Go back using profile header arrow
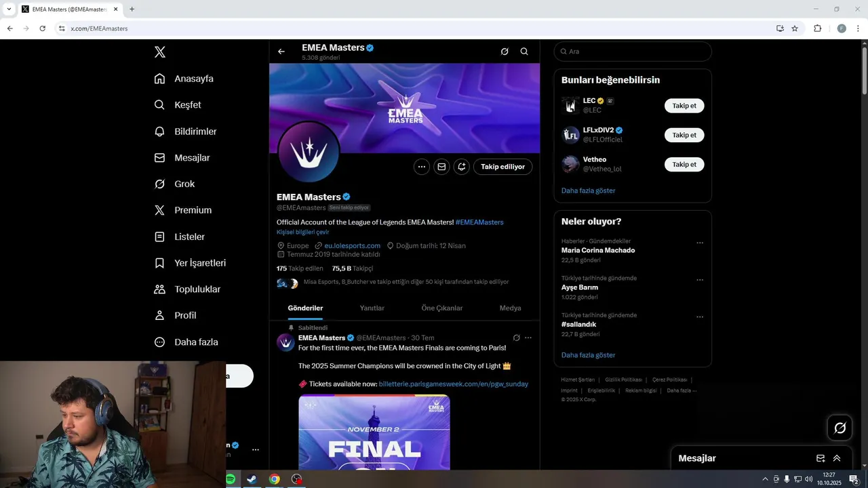The width and height of the screenshot is (868, 488). (x=281, y=52)
